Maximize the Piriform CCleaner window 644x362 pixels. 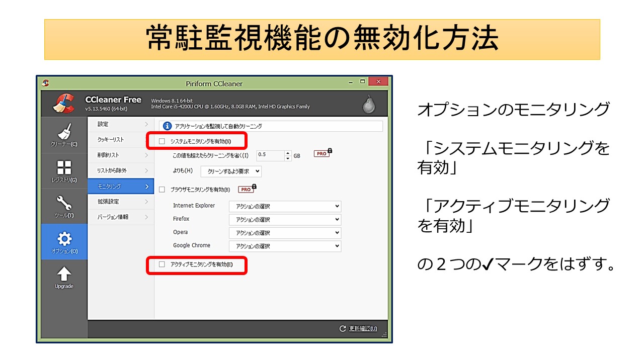point(362,82)
